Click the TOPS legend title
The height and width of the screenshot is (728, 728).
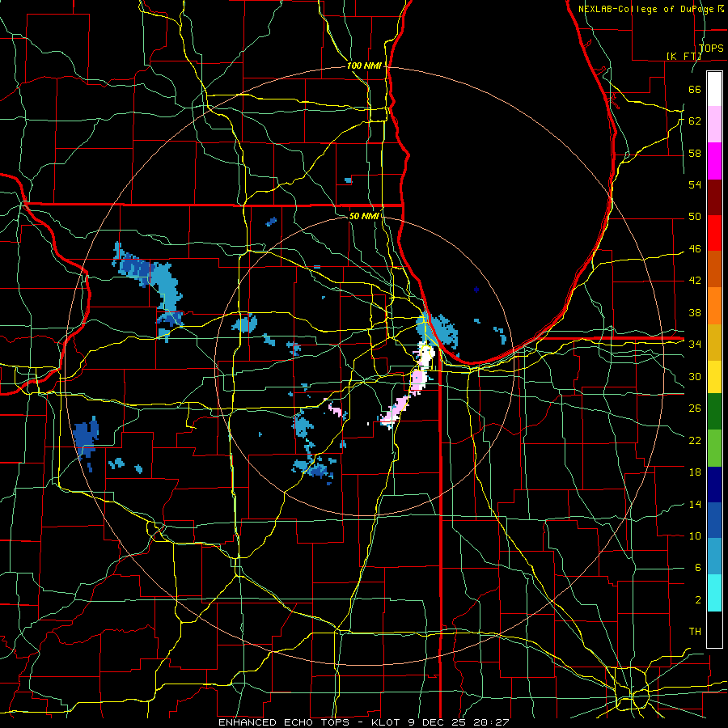711,48
